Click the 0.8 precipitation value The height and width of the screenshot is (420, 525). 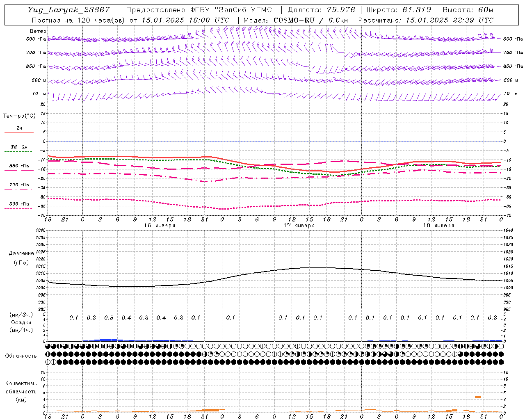[x=109, y=317]
